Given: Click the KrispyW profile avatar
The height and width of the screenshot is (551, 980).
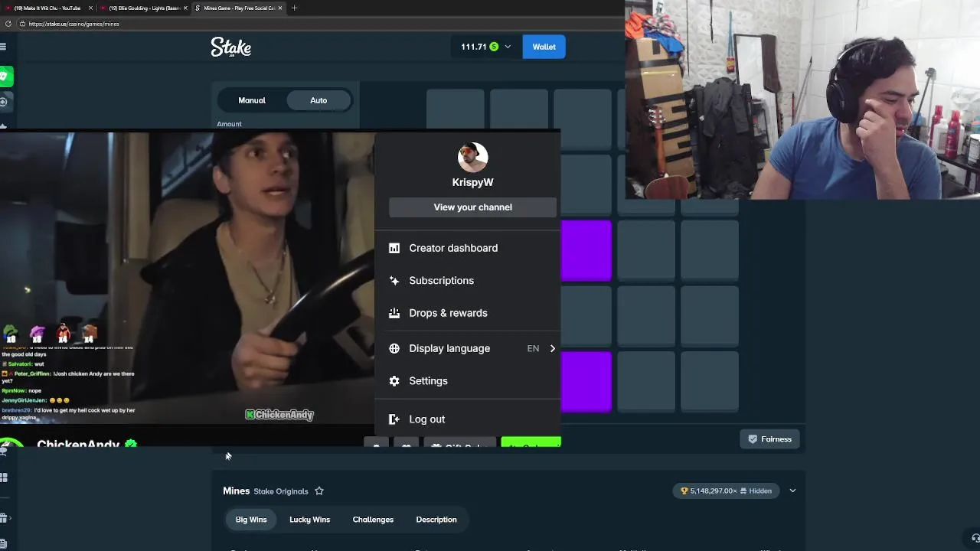Looking at the screenshot, I should coord(472,157).
